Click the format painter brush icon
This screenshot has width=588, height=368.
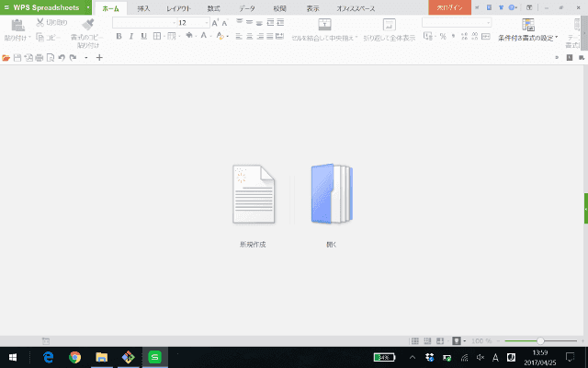pos(88,25)
